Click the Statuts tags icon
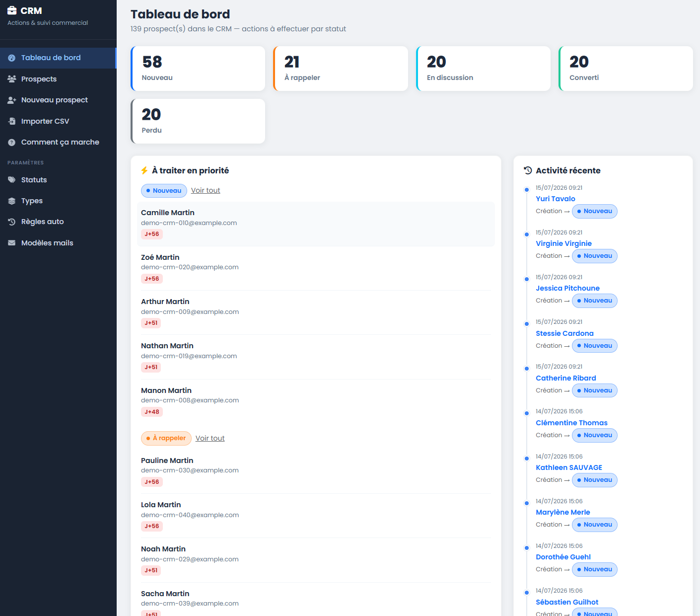700x616 pixels. click(12, 180)
